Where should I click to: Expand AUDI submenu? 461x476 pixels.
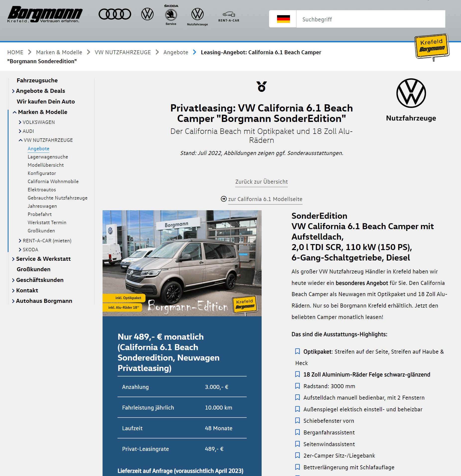click(26, 131)
